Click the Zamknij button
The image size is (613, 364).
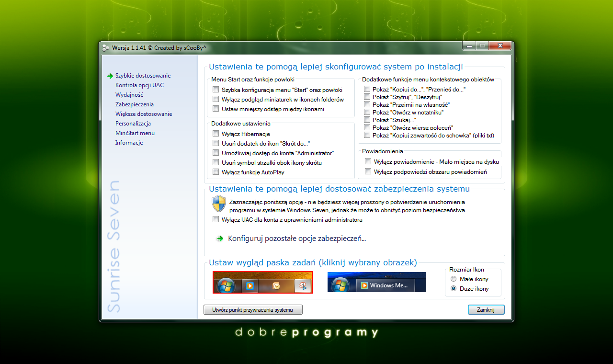(x=486, y=310)
